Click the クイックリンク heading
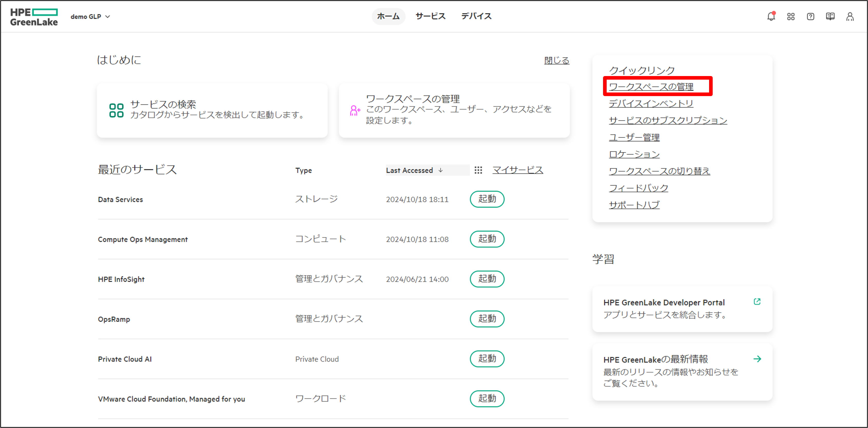The image size is (868, 428). pos(642,70)
